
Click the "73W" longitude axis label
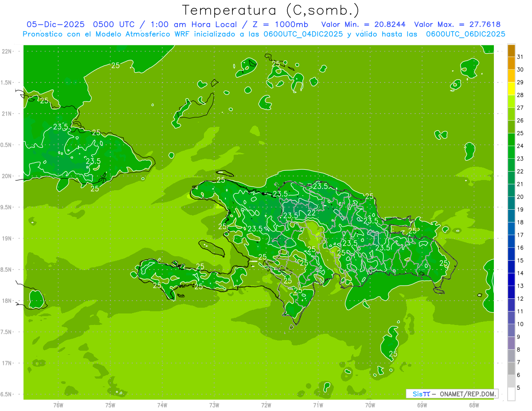click(214, 405)
